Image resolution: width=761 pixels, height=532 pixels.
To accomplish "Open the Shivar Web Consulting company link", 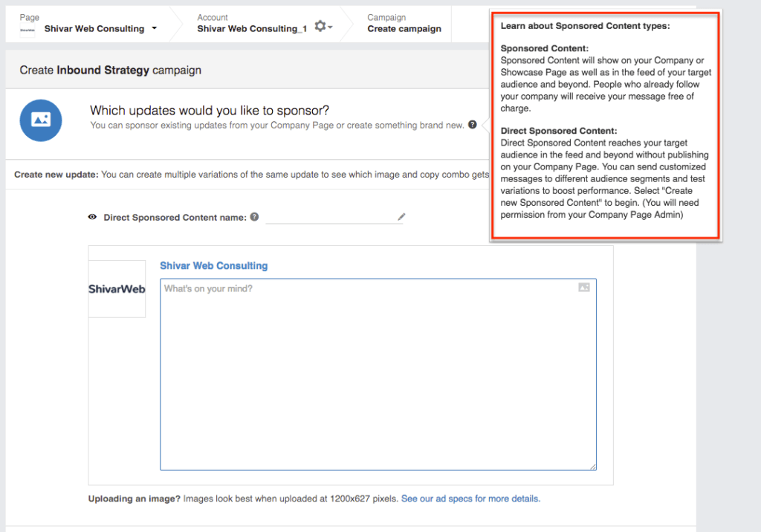I will click(x=213, y=265).
